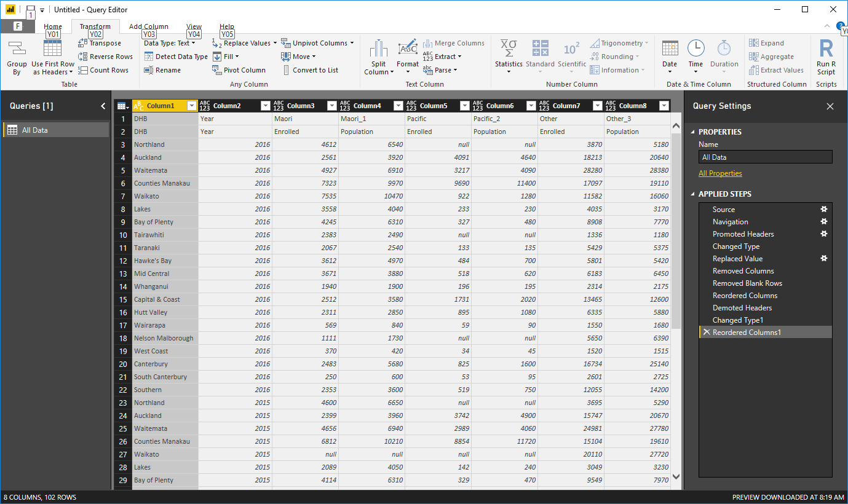The height and width of the screenshot is (504, 848).
Task: Convert the column to a list
Action: 310,70
